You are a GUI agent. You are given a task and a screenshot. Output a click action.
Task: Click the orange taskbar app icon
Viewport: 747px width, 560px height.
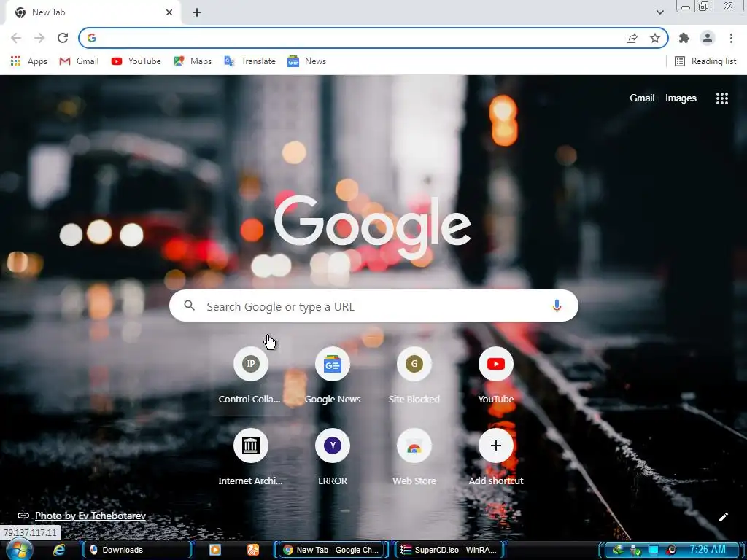pyautogui.click(x=253, y=550)
